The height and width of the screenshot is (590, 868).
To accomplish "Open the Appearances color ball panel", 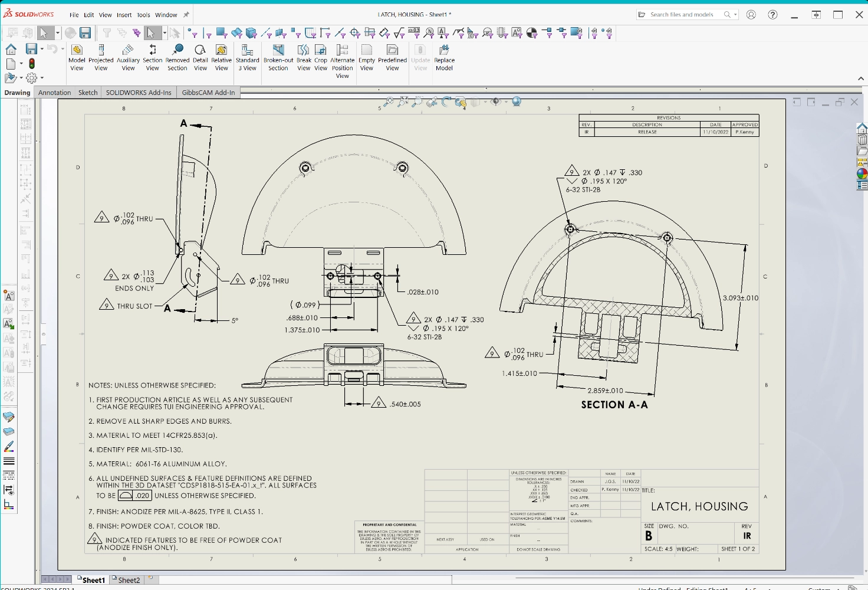I will click(862, 173).
